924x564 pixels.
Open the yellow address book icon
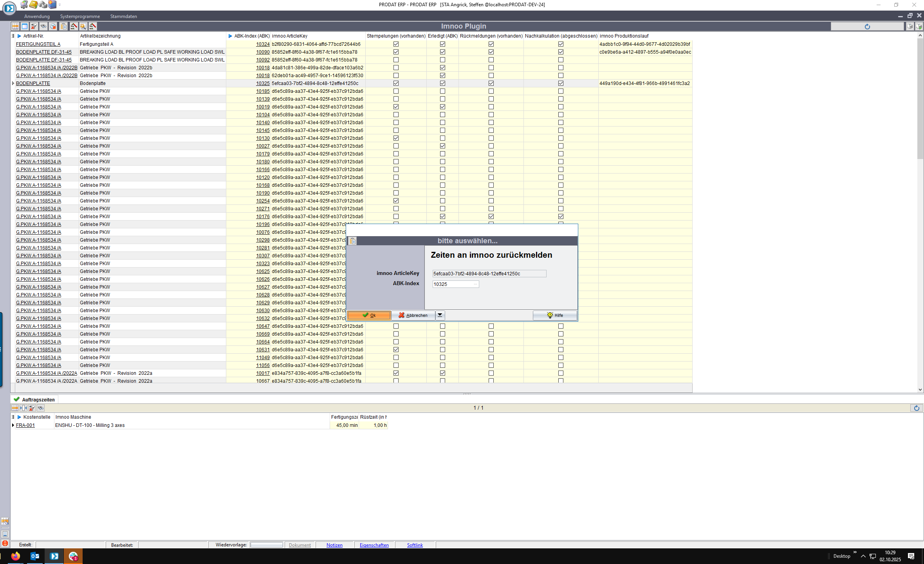pyautogui.click(x=33, y=5)
